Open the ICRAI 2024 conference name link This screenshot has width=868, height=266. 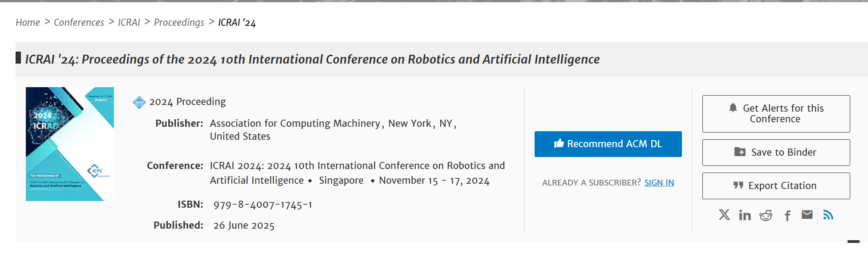[357, 166]
